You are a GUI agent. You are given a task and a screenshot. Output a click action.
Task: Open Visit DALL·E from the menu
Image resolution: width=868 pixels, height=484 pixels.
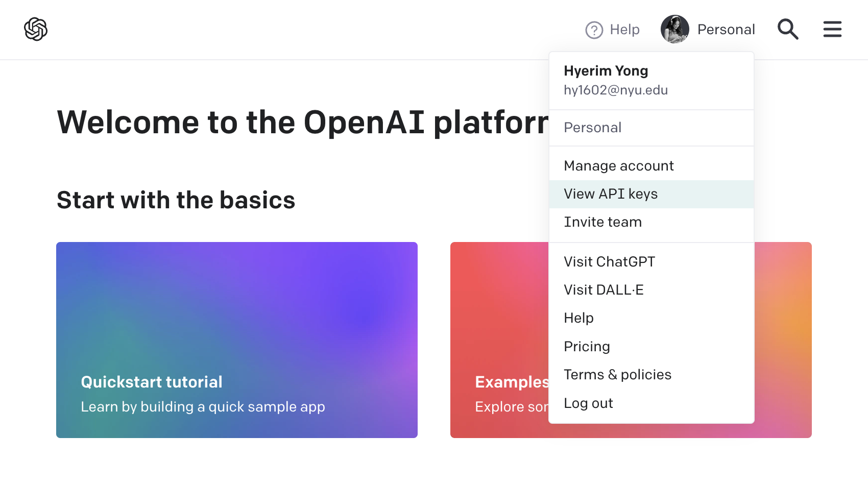coord(652,290)
